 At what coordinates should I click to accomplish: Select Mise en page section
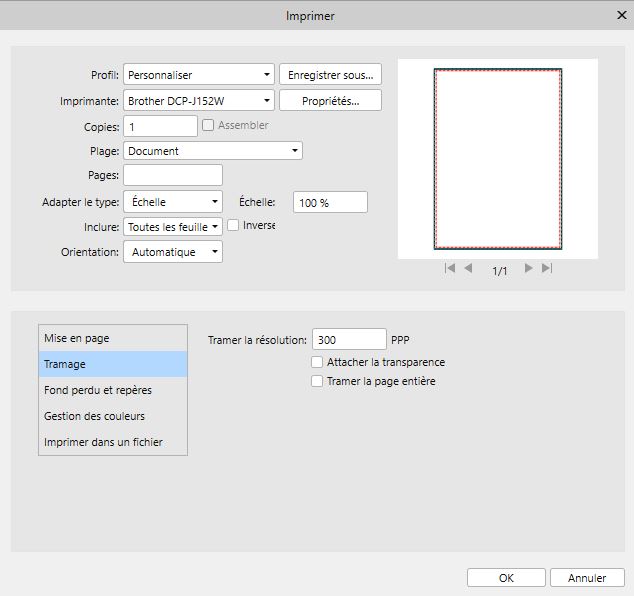[113, 338]
